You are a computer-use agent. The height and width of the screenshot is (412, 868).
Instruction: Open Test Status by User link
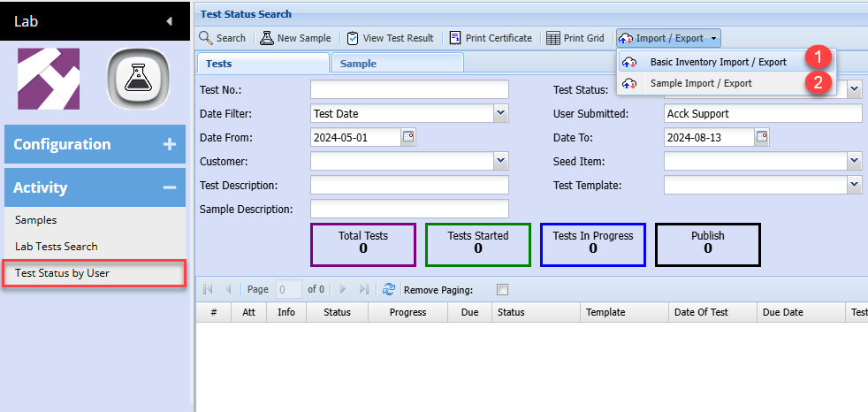tap(62, 273)
